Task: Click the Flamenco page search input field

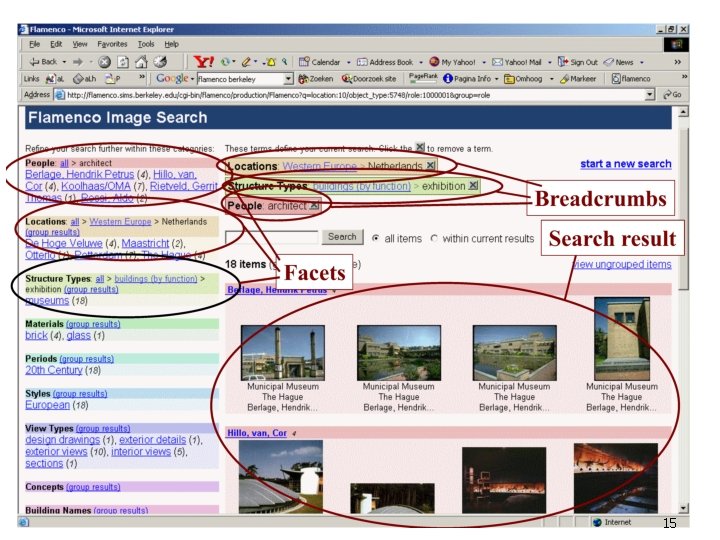Action: (x=271, y=237)
